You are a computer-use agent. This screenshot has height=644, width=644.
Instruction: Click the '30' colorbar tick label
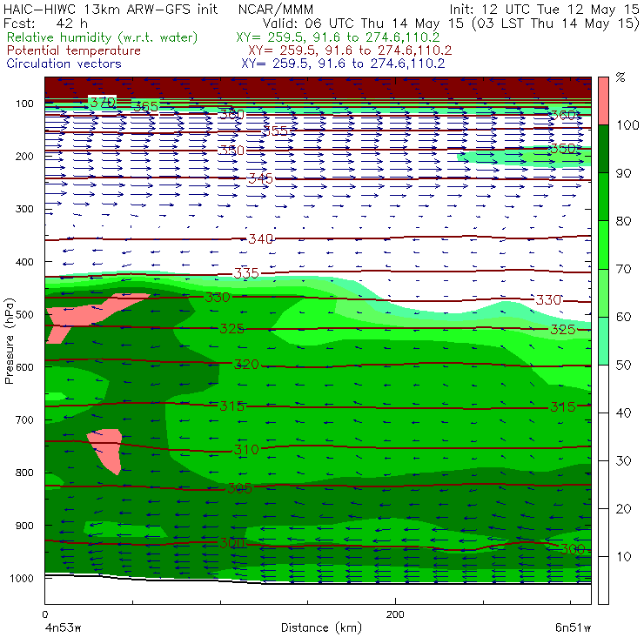tap(623, 461)
